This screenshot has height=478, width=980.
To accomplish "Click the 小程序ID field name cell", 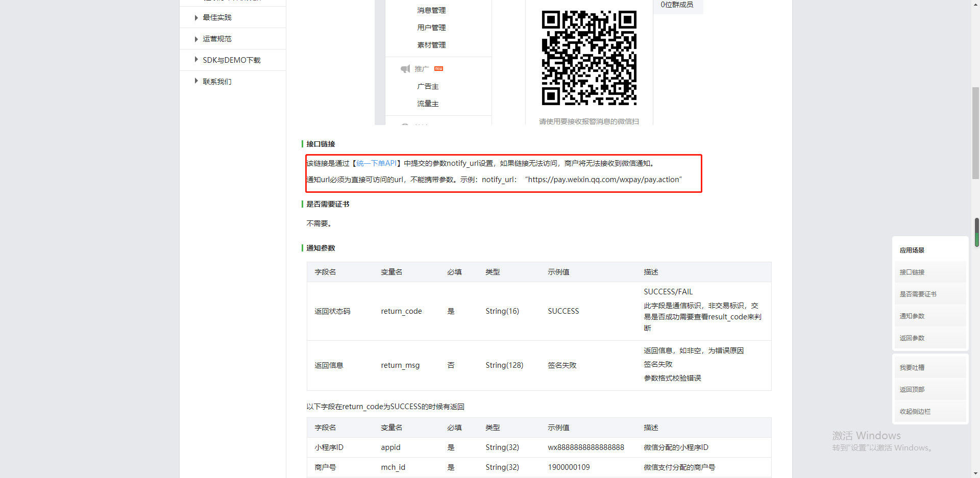I will (329, 447).
